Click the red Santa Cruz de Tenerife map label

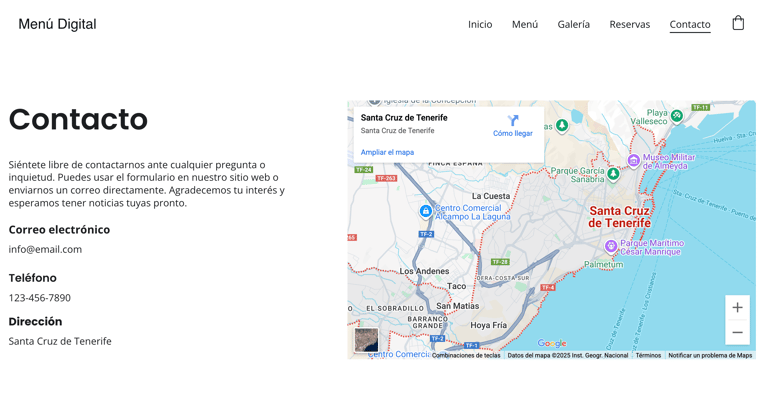click(620, 217)
